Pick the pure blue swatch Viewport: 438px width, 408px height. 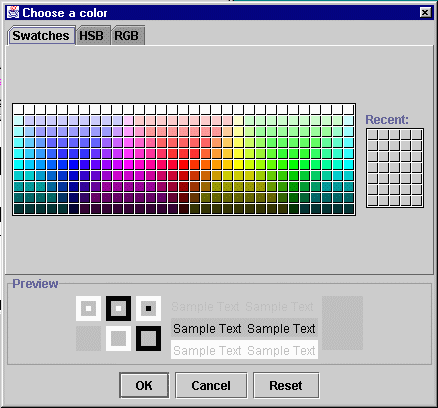74,165
